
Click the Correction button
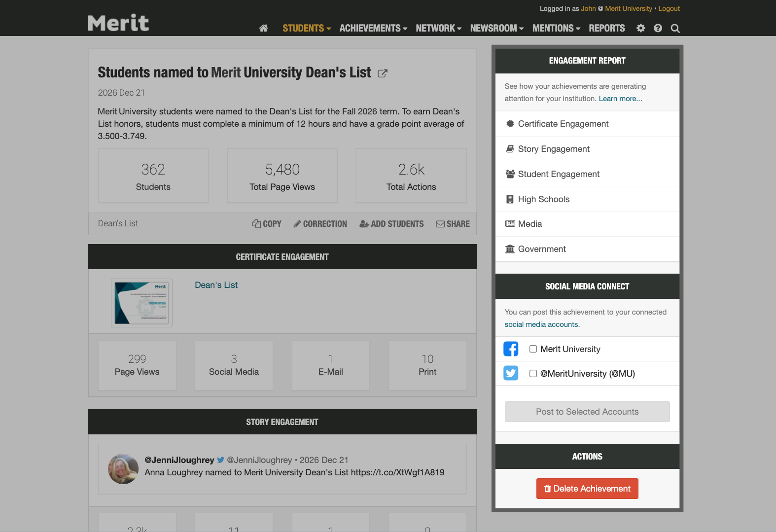(x=320, y=224)
